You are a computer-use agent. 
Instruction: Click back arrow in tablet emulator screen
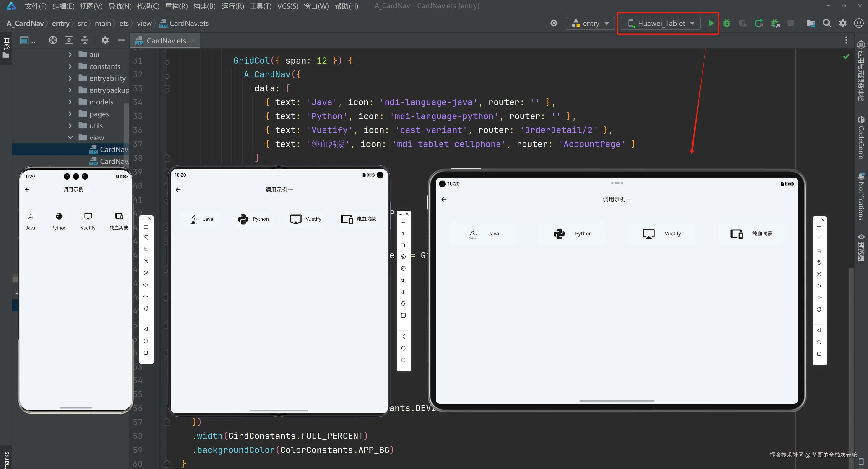(x=444, y=199)
